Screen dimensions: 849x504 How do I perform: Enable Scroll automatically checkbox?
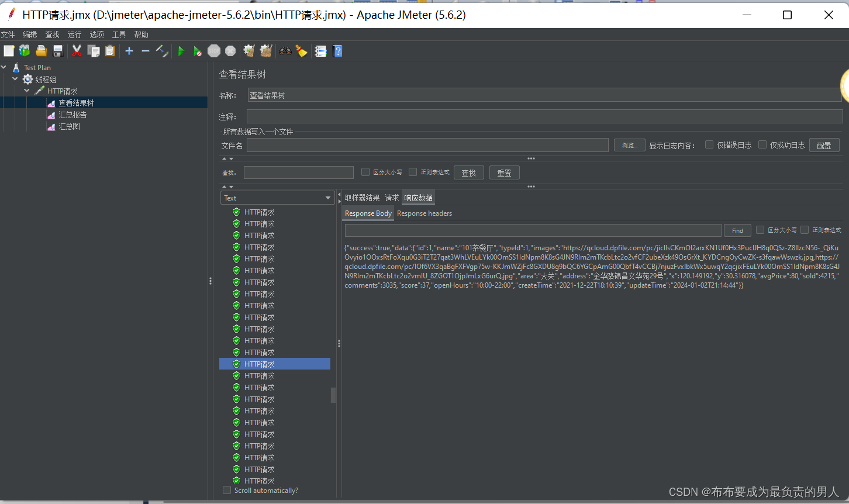[x=227, y=490]
